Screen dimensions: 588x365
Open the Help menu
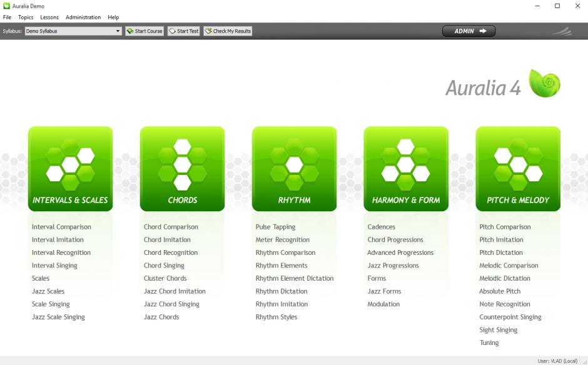[x=113, y=17]
